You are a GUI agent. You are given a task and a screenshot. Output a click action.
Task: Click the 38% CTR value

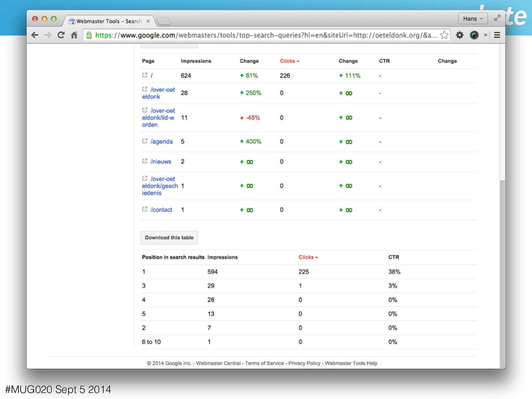(x=394, y=272)
